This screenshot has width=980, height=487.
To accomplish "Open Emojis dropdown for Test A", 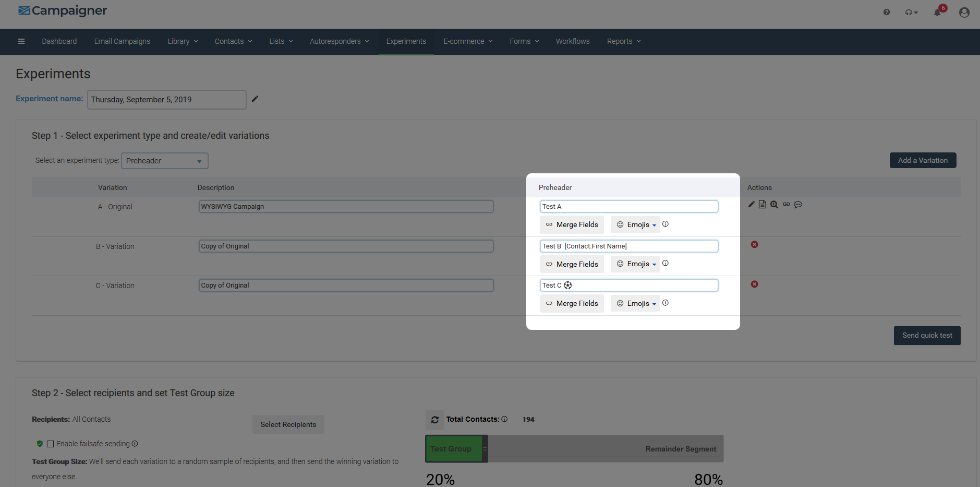I will point(636,224).
